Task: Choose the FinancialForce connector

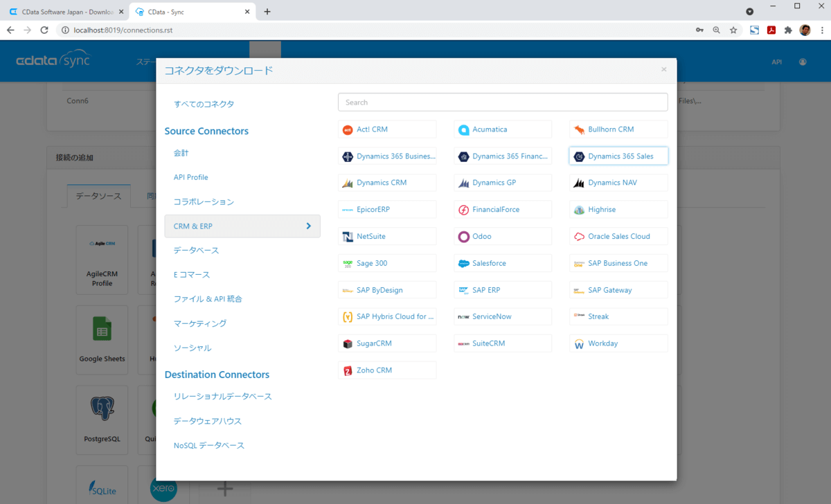Action: click(503, 209)
